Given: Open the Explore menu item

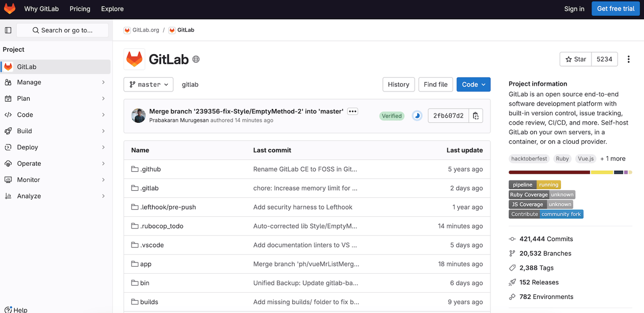Looking at the screenshot, I should tap(112, 8).
